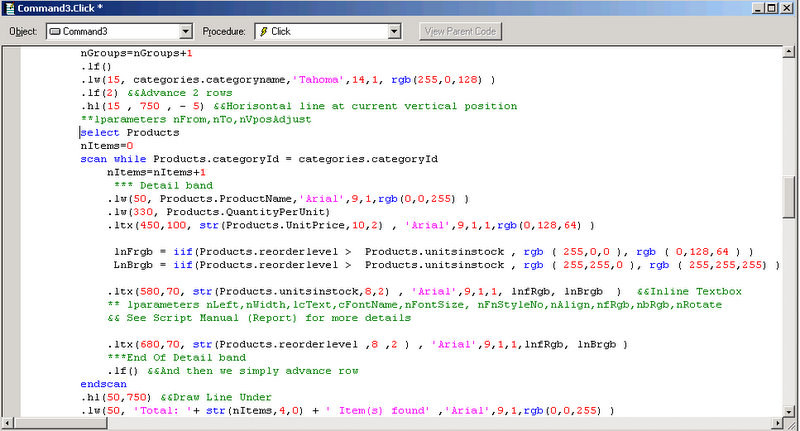Maximize the Command3.Click window

click(x=772, y=8)
